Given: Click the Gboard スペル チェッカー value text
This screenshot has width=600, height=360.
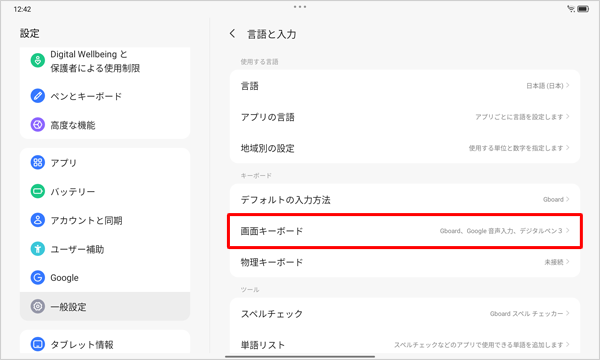Looking at the screenshot, I should pyautogui.click(x=527, y=313).
